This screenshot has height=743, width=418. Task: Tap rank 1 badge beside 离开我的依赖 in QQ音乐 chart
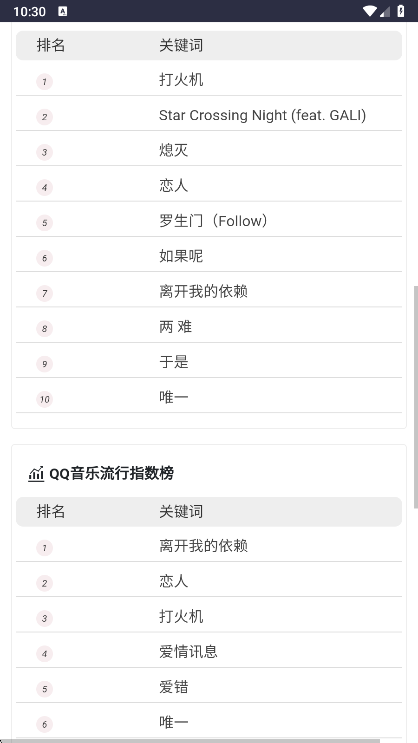[x=45, y=548]
